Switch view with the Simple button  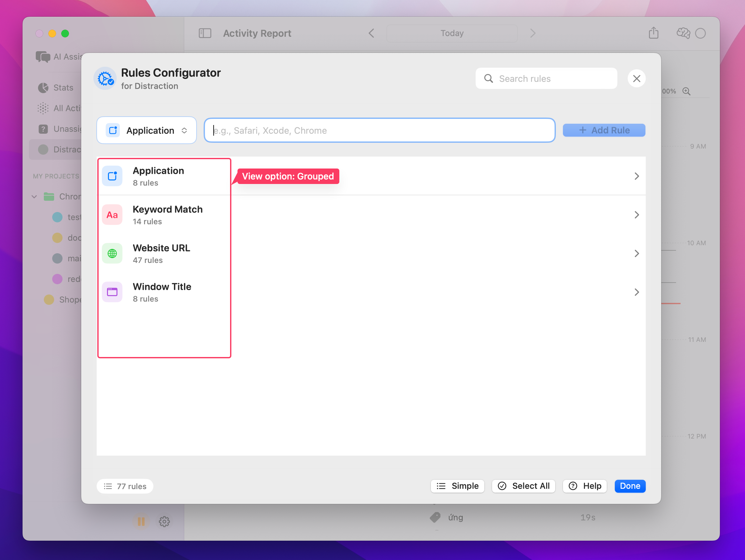(x=457, y=486)
